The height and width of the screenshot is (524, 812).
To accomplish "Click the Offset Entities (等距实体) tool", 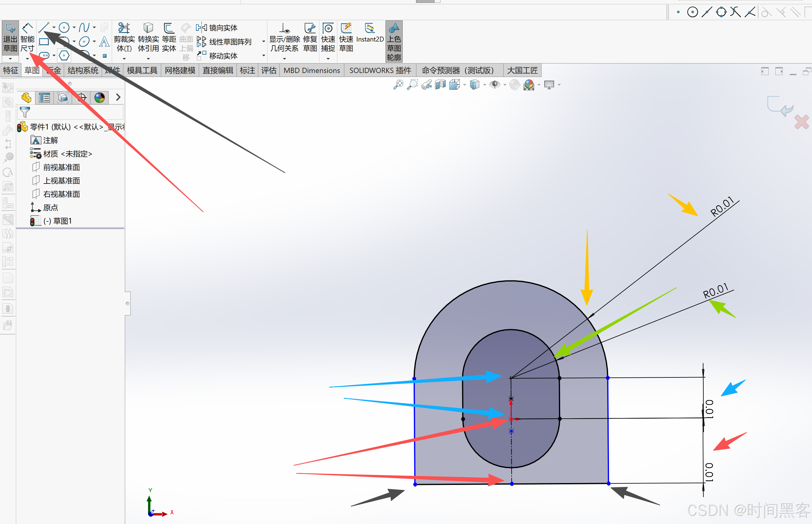I will point(169,28).
